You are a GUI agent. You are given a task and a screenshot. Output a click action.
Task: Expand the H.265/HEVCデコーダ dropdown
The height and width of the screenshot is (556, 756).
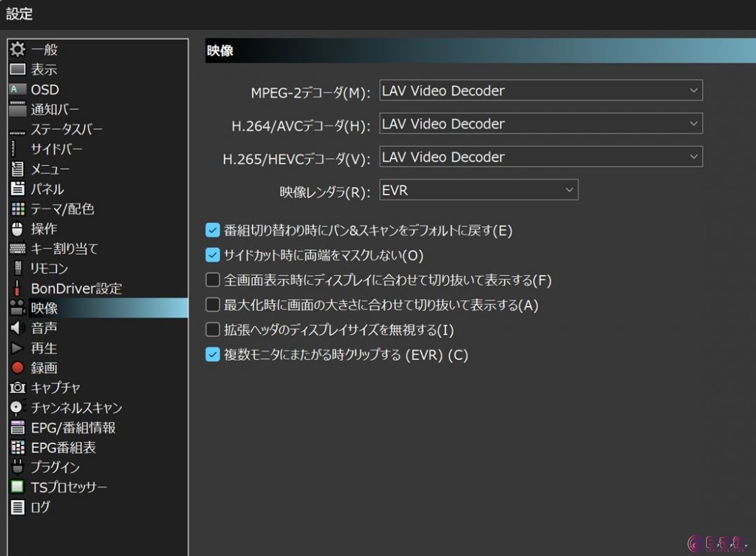pyautogui.click(x=540, y=157)
